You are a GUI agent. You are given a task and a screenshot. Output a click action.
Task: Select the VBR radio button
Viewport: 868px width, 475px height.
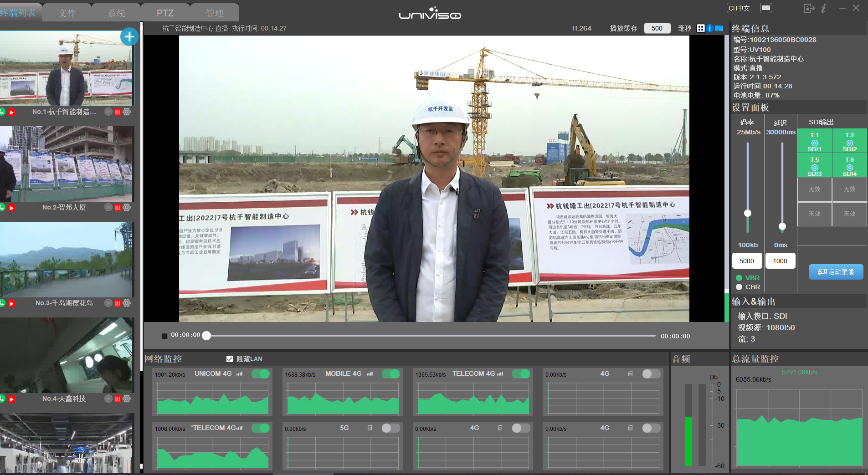tap(739, 278)
